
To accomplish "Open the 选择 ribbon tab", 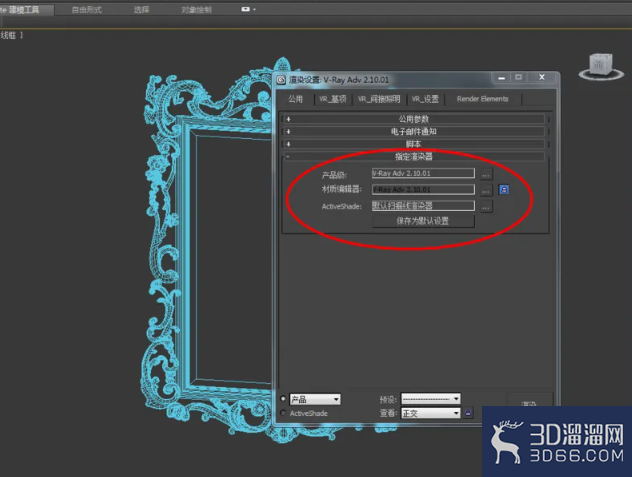I will point(141,9).
